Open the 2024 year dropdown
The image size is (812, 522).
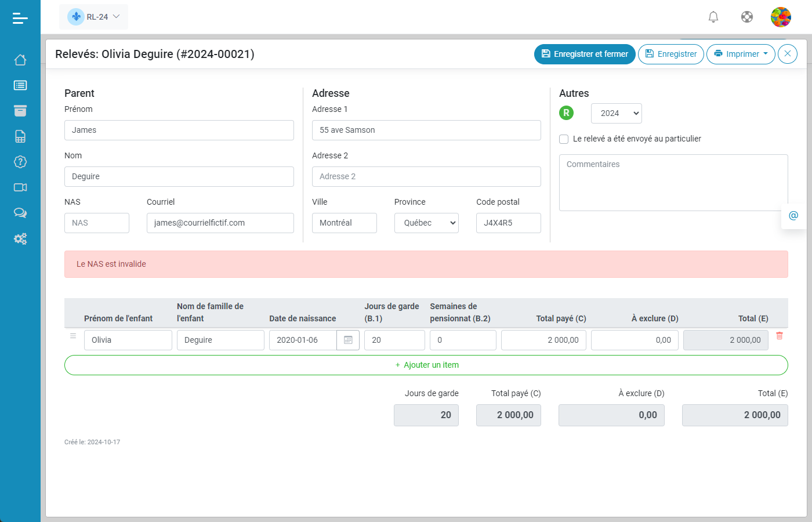(616, 114)
